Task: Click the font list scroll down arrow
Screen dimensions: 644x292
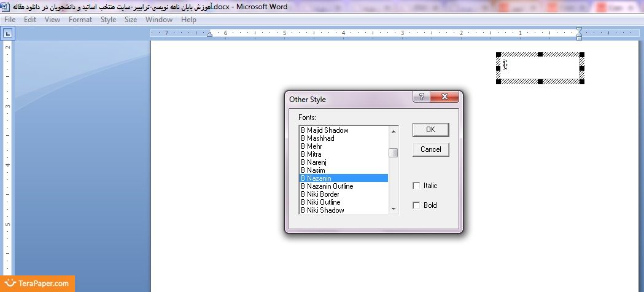Action: 394,209
